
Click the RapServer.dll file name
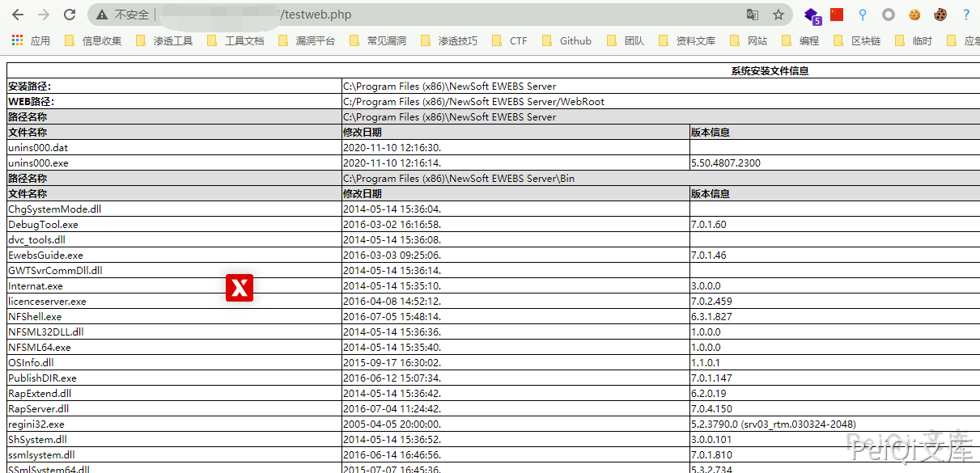tap(38, 409)
